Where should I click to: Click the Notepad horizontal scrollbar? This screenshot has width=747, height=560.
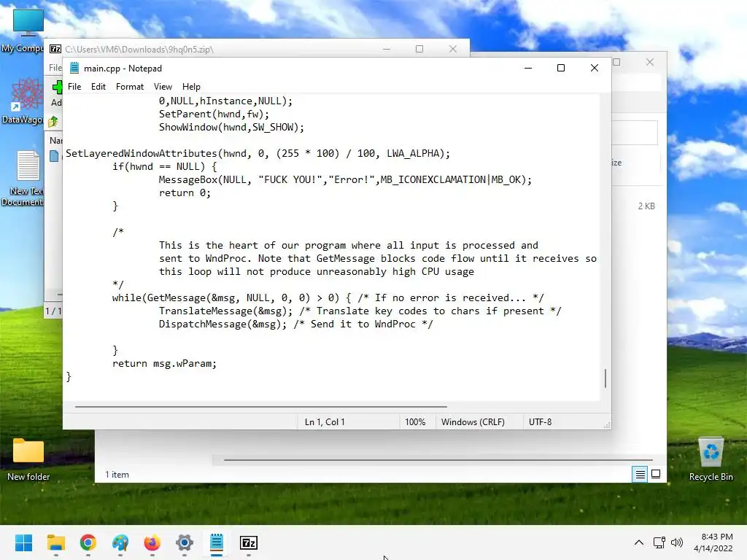click(261, 407)
